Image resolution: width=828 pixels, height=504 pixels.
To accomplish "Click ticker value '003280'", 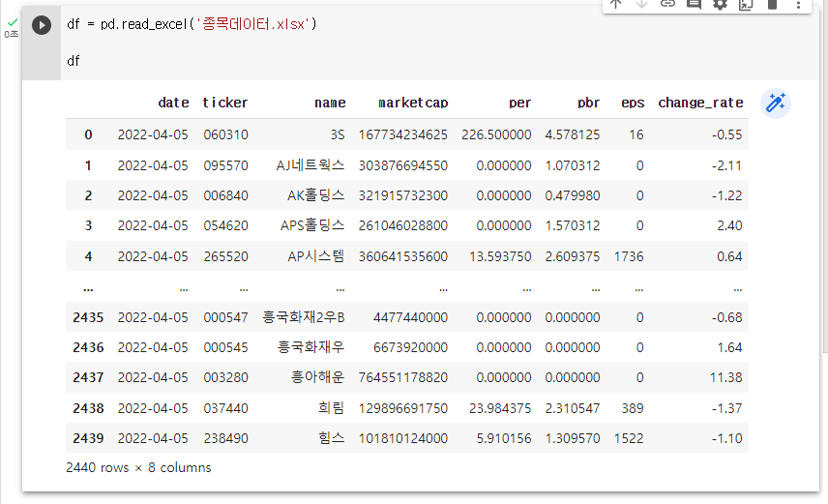I will click(x=225, y=377).
